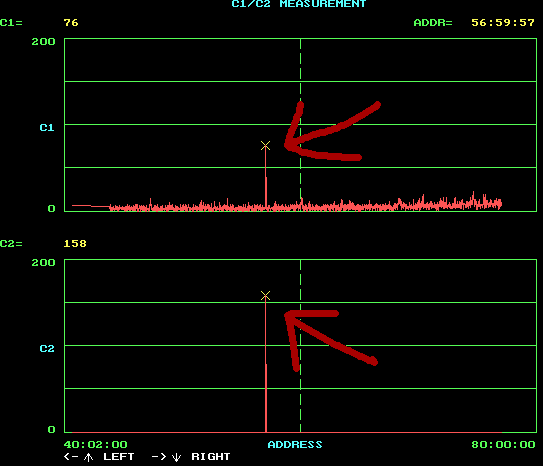The height and width of the screenshot is (466, 543).
Task: Click the head of the upper red arrow
Action: point(288,145)
